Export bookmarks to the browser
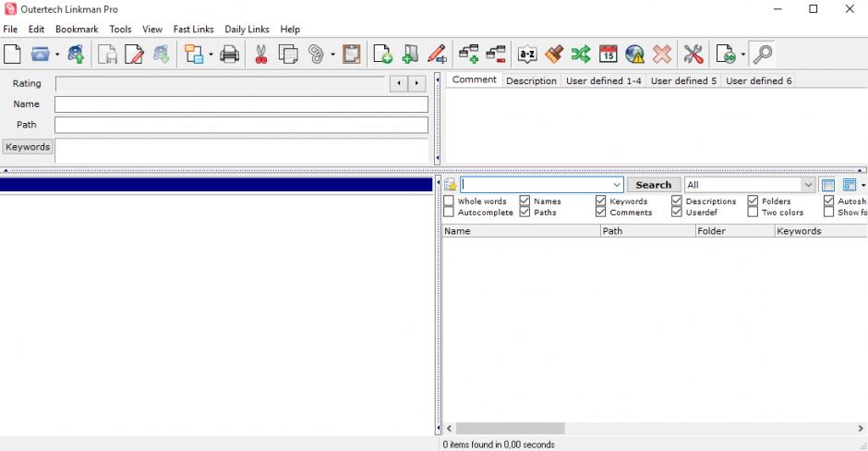868x451 pixels. click(x=161, y=55)
